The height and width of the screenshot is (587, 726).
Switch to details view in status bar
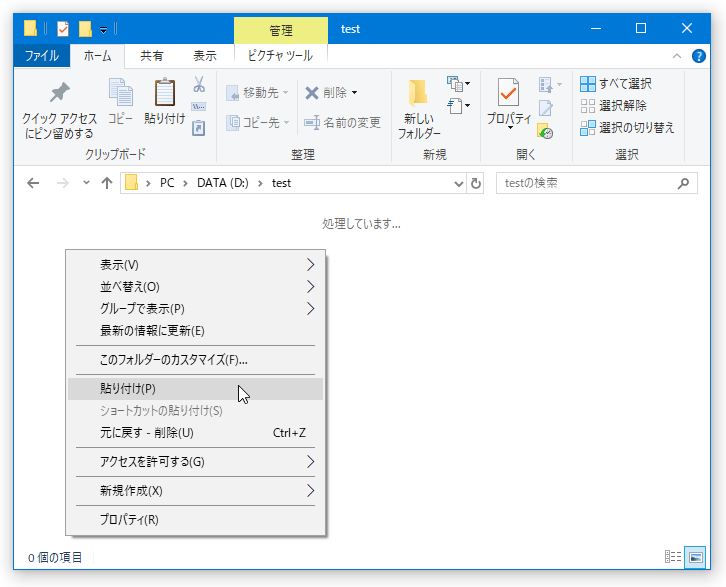(x=673, y=557)
